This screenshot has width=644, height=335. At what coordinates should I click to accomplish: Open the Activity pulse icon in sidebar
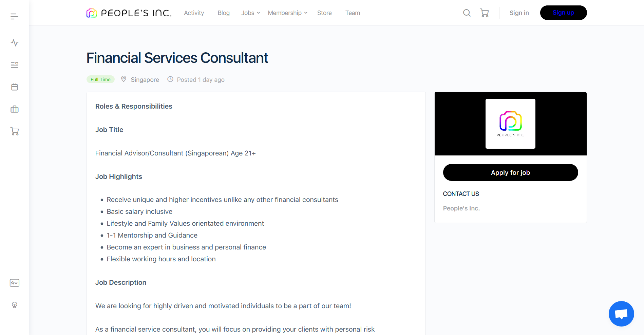click(x=14, y=43)
